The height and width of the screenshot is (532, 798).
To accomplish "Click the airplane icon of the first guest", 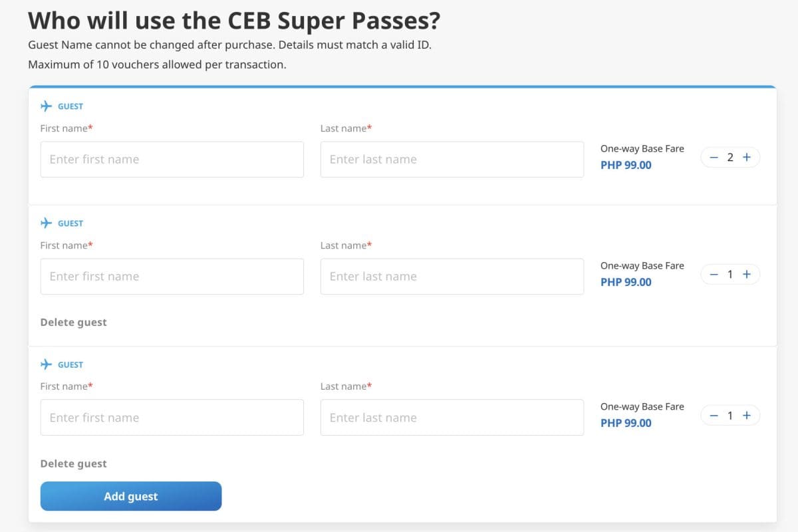I will click(46, 106).
